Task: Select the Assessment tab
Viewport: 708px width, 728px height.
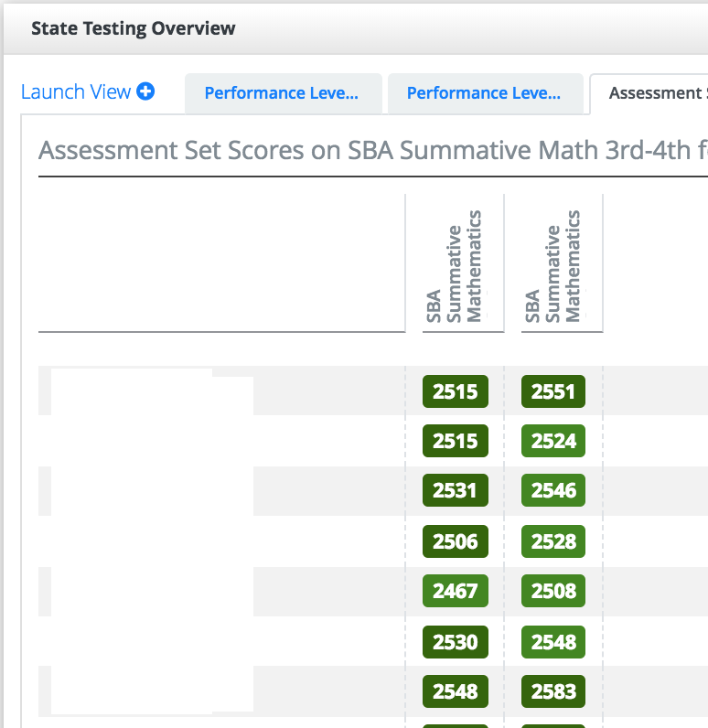Action: [x=649, y=93]
